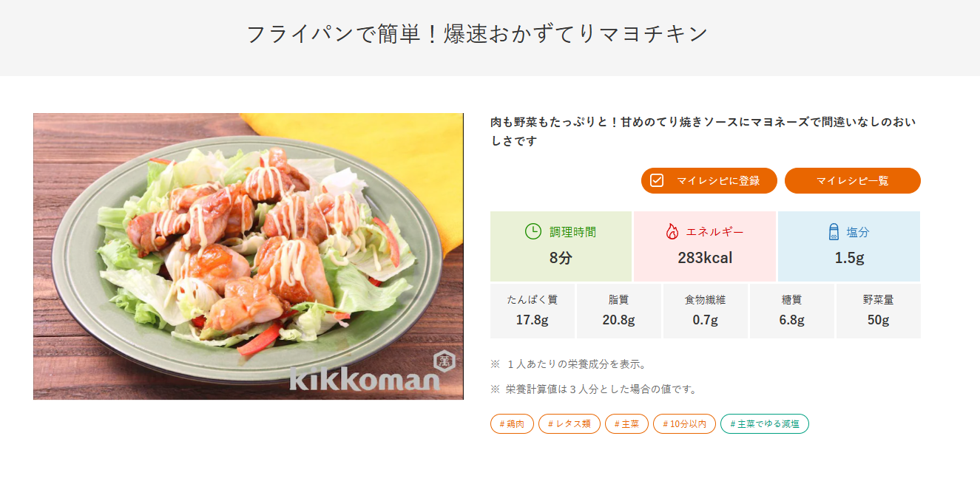
Task: Select the #レタス類 tag
Action: point(570,424)
